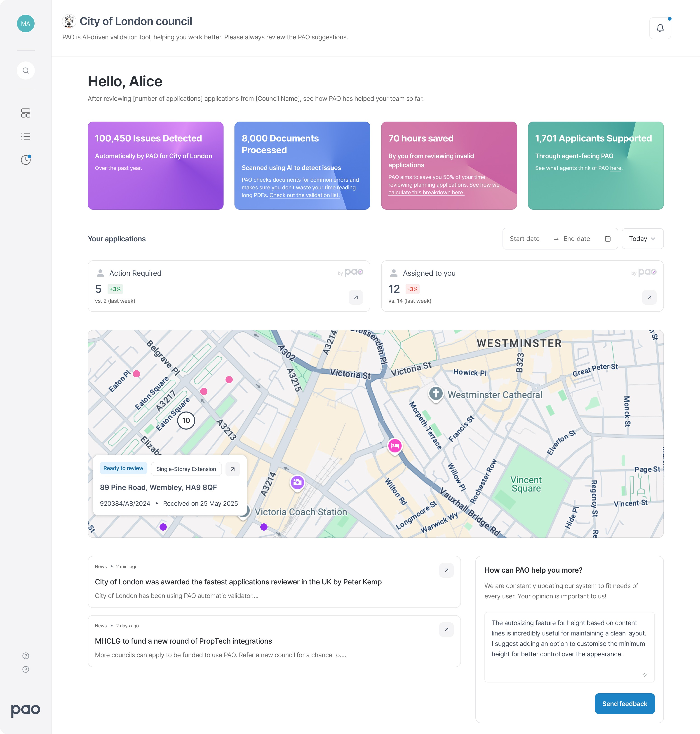
Task: Click the MA user avatar
Action: (x=26, y=24)
